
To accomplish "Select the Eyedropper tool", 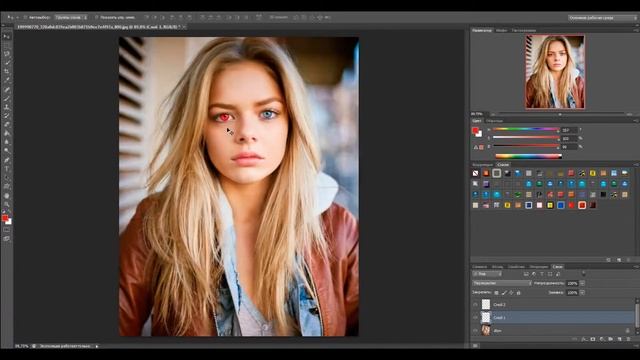I will [x=7, y=80].
